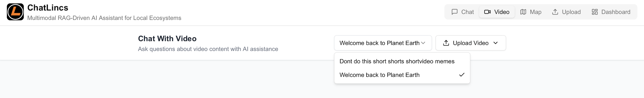Click the upload icon inside the Upload Video button
The image size is (644, 98).
pyautogui.click(x=446, y=43)
